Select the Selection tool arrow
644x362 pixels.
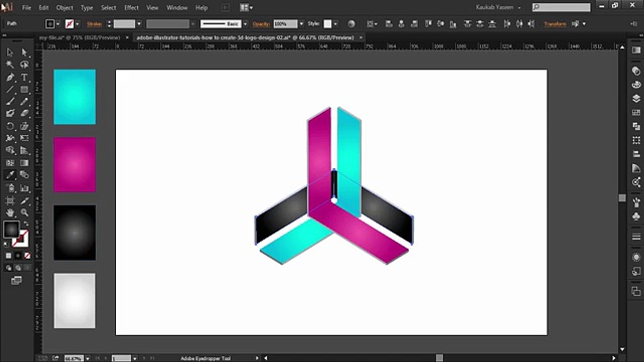10,52
